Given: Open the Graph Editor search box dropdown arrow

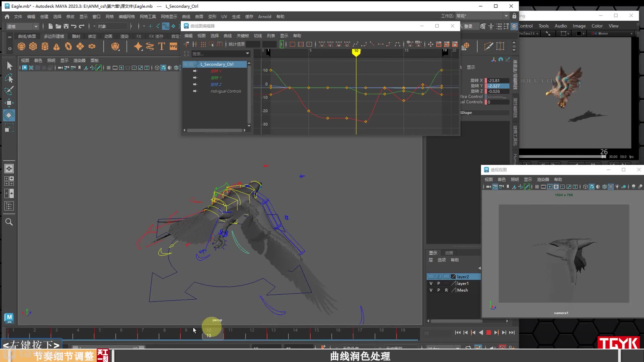Looking at the screenshot, I should click(x=247, y=54).
